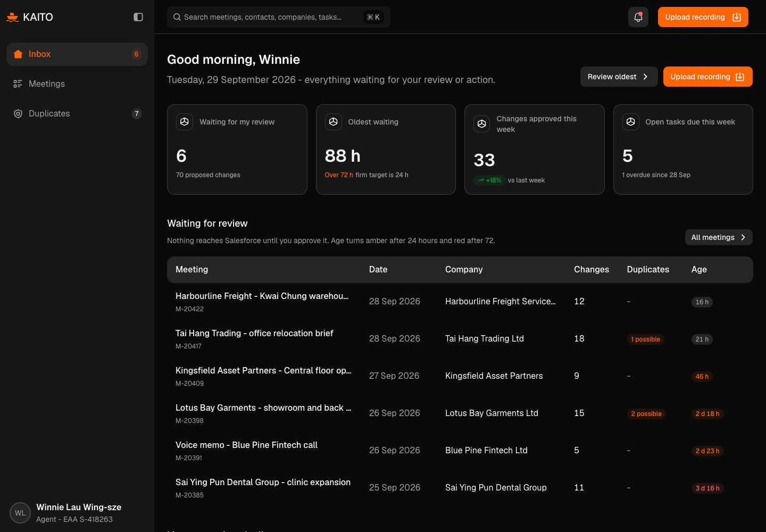Screen dimensions: 766x532
Task: Click the 1 possible duplicates badge
Action: 646,339
